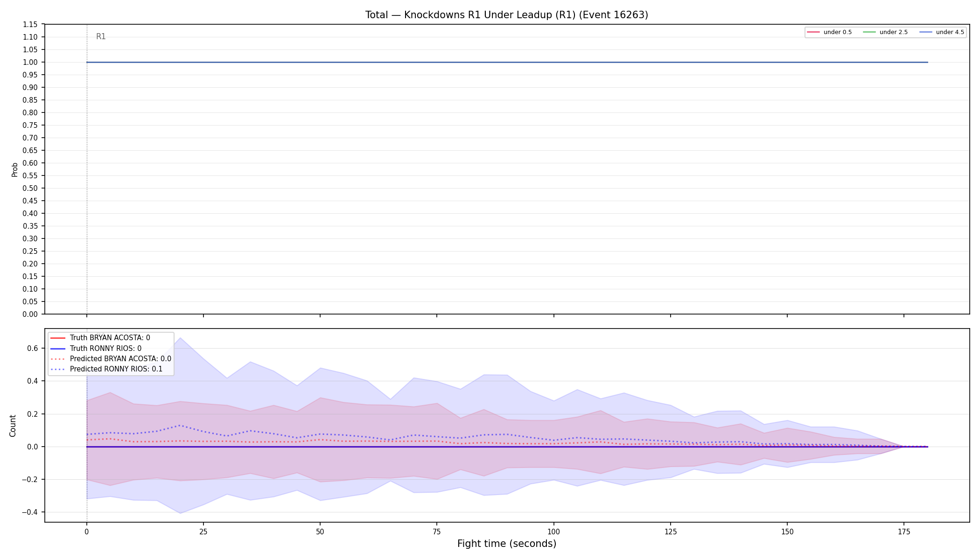Select the 'under 2.5' legend entry

[x=885, y=32]
